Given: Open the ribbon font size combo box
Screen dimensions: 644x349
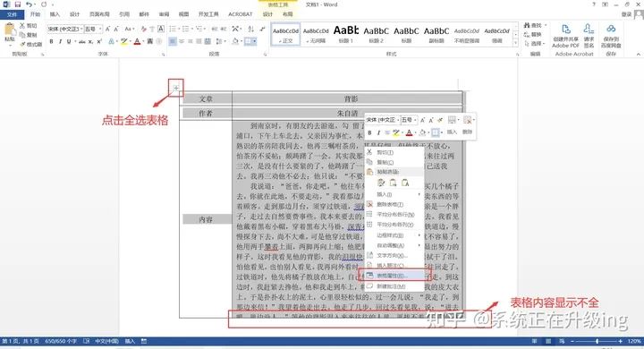Looking at the screenshot, I should (x=93, y=29).
